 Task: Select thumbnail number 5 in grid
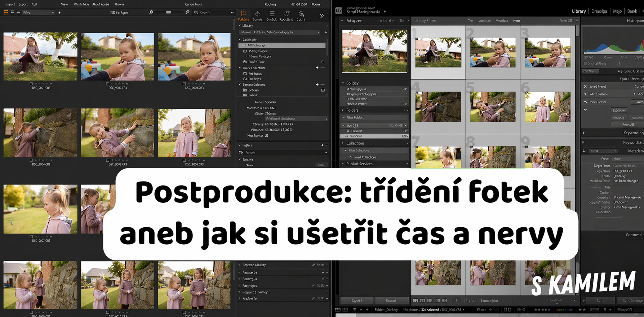pos(493,107)
